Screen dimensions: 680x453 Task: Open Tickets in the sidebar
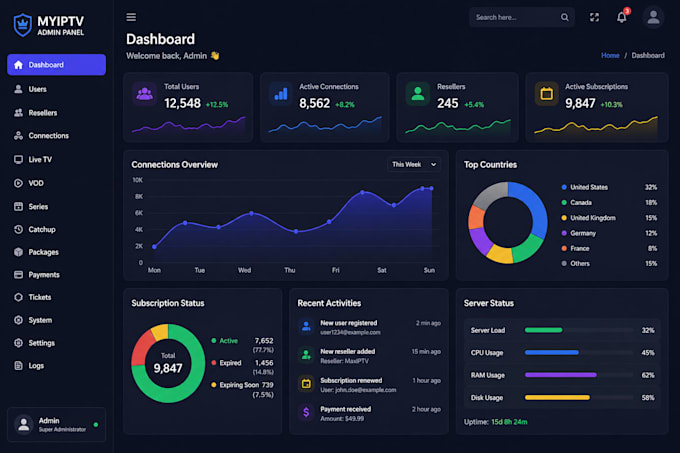point(56,297)
